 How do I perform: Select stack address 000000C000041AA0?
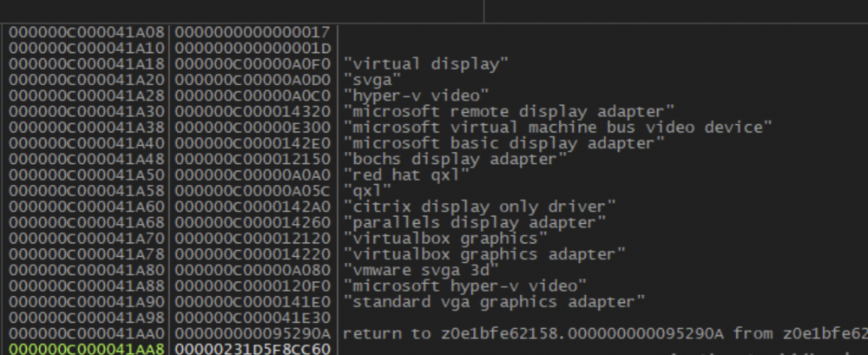coord(86,334)
